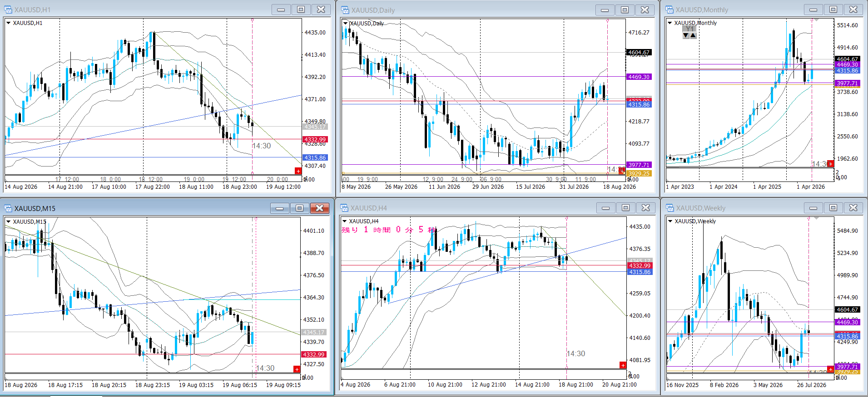Maximize the XAUUSD,H4 chart window
This screenshot has height=397, width=868.
tap(626, 208)
